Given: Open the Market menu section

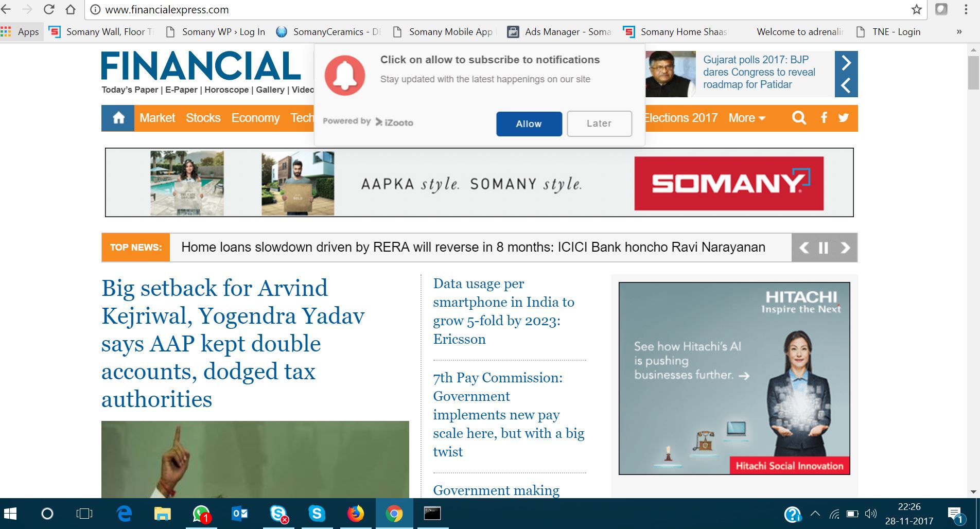Looking at the screenshot, I should (x=157, y=118).
